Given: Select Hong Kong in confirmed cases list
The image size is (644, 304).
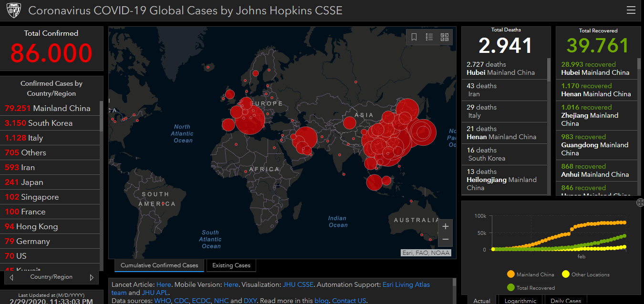Looking at the screenshot, I should [x=50, y=226].
